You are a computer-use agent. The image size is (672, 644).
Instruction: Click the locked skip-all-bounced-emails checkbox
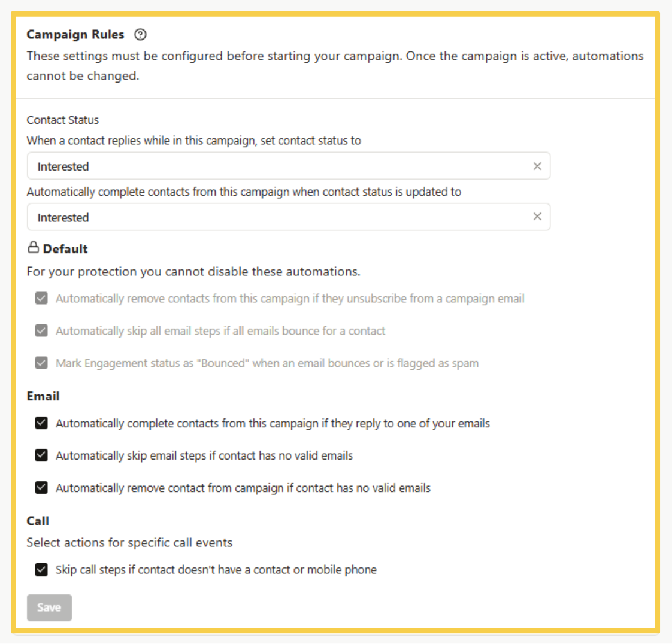(41, 330)
